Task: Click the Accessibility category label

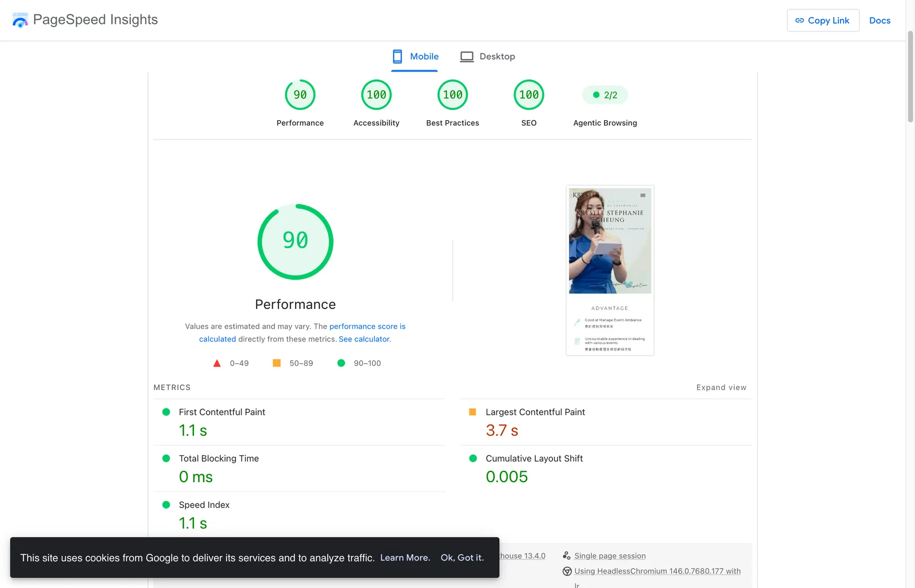Action: [376, 123]
